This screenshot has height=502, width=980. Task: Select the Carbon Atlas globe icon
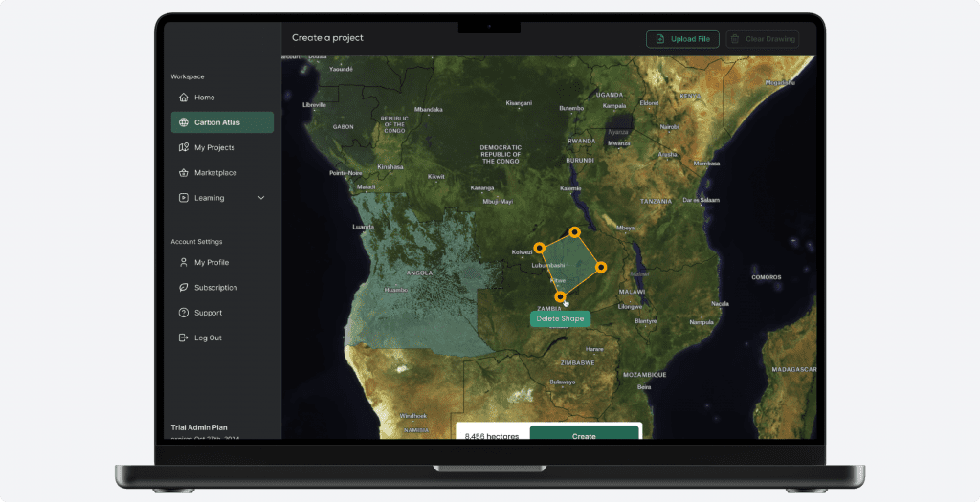click(x=183, y=122)
